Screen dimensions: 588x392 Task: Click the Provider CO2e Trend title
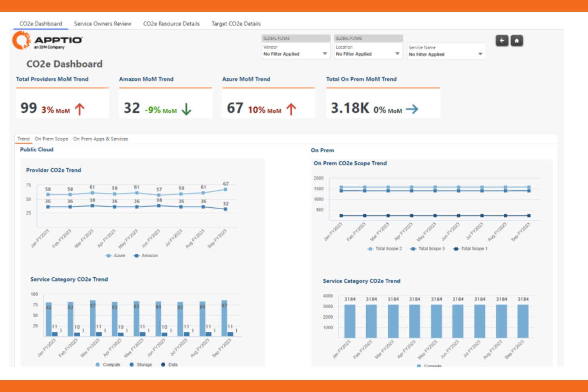tap(54, 170)
